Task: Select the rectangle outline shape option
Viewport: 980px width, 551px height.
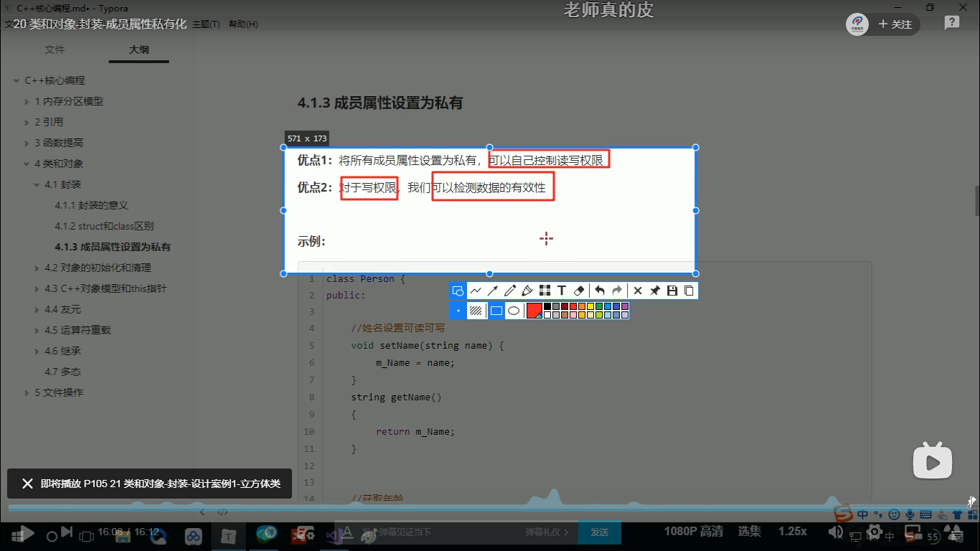Action: click(x=496, y=311)
